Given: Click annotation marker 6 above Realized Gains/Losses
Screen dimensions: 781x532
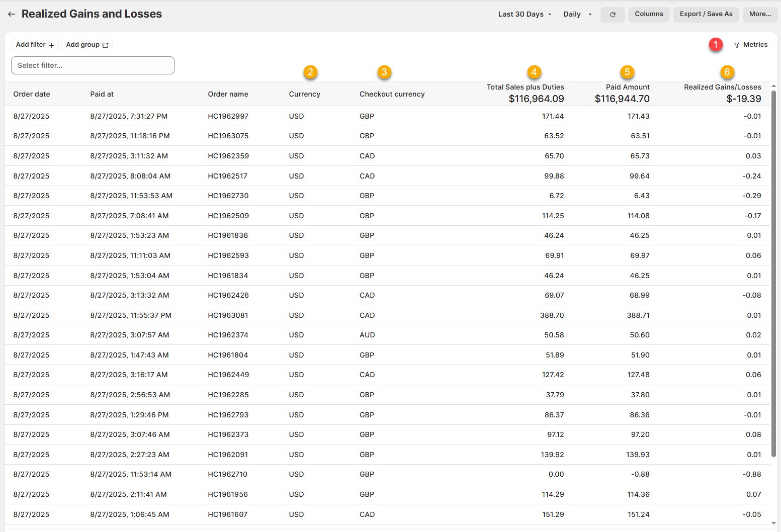Looking at the screenshot, I should pos(727,72).
